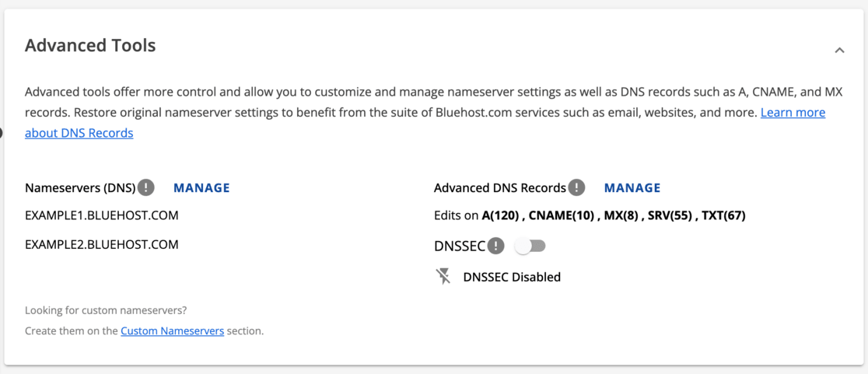Click MANAGE next to Advanced DNS Records
This screenshot has width=868, height=374.
click(x=632, y=187)
